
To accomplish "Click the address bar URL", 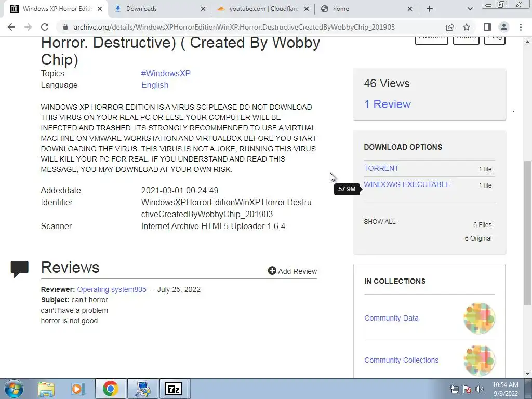I will point(234,27).
